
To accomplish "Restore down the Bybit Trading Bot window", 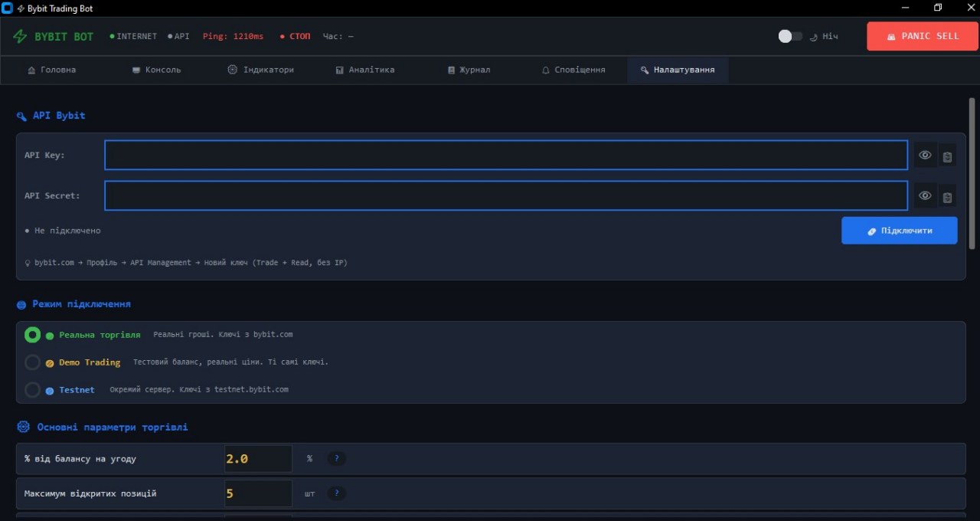I will [938, 8].
